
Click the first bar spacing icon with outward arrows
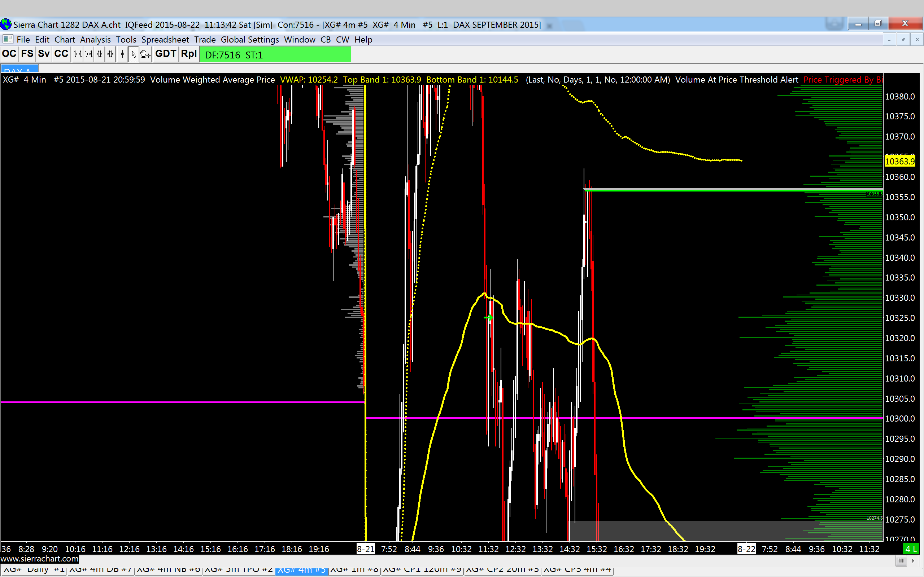78,54
